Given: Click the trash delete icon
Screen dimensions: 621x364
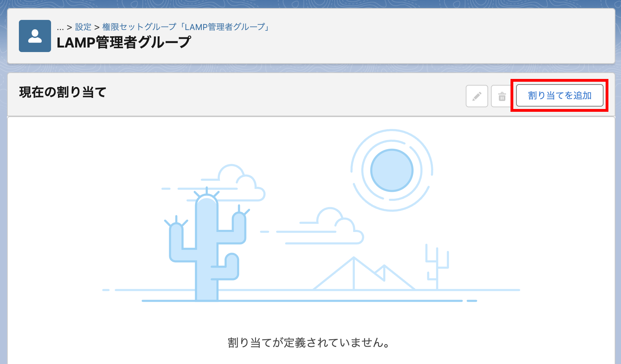Looking at the screenshot, I should (502, 96).
